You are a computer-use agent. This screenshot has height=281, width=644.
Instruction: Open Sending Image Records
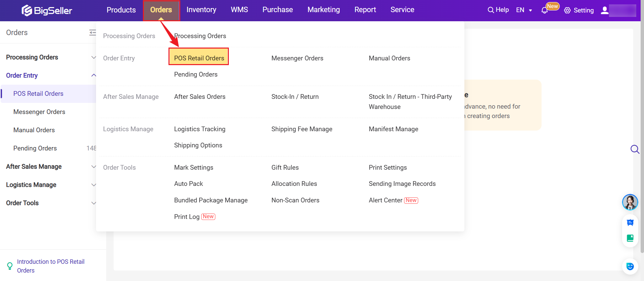click(402, 184)
